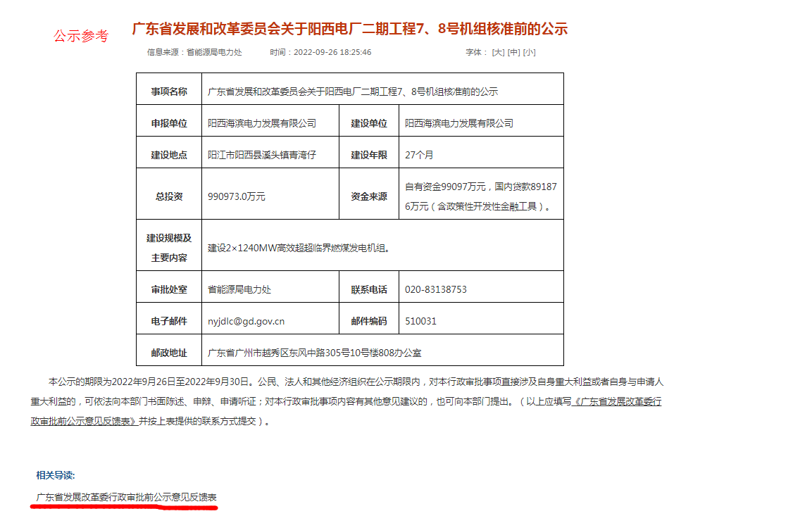Viewport: 812px width, 516px height.
Task: Select the amount 990973.0万元
Action: [x=236, y=196]
